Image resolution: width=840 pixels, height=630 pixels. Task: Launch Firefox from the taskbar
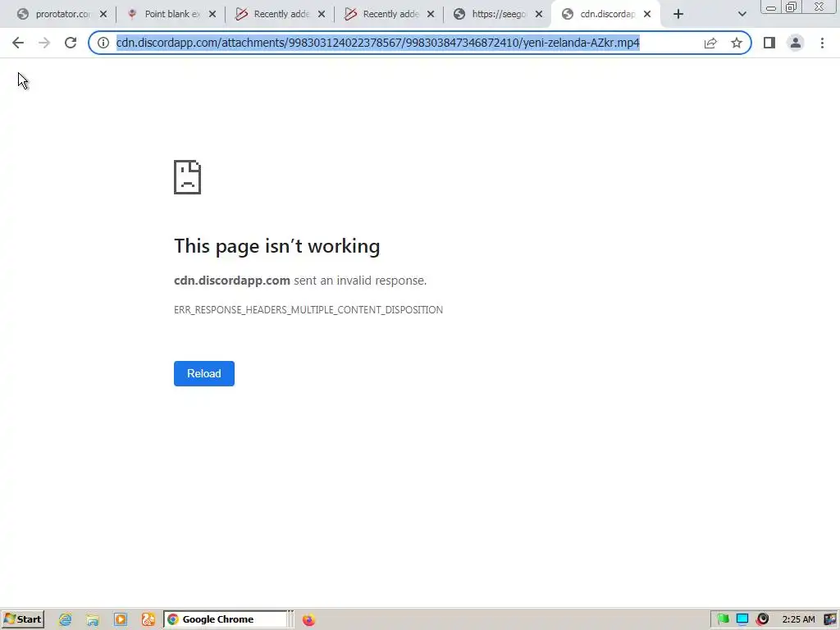[x=308, y=620]
